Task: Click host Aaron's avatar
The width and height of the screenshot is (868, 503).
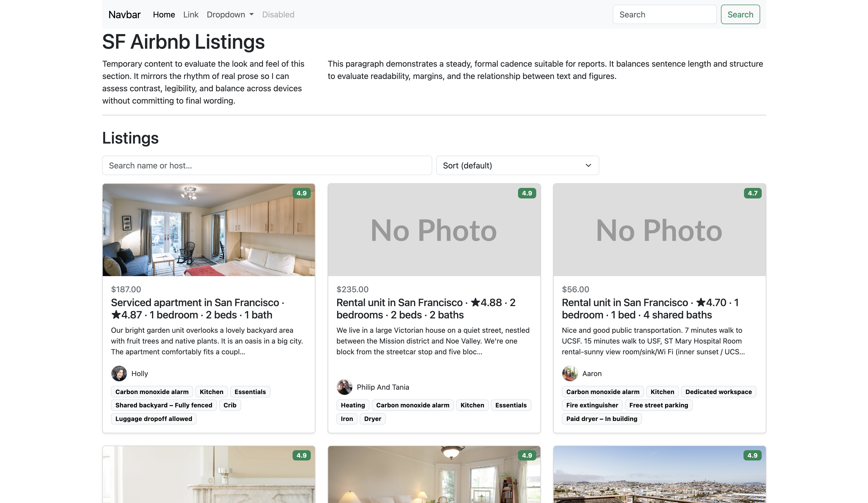Action: [x=570, y=373]
